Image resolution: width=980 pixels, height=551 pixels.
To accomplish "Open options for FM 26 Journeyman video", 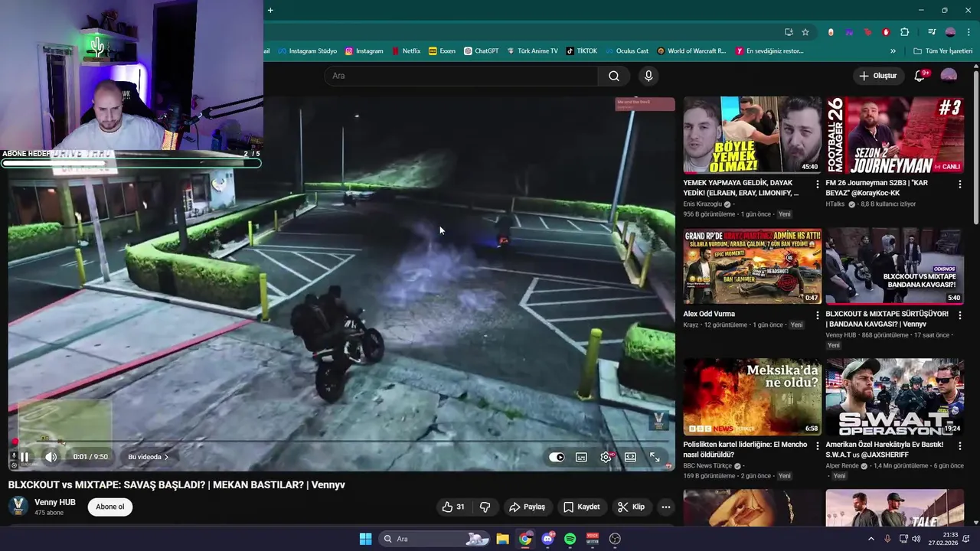I will point(959,184).
